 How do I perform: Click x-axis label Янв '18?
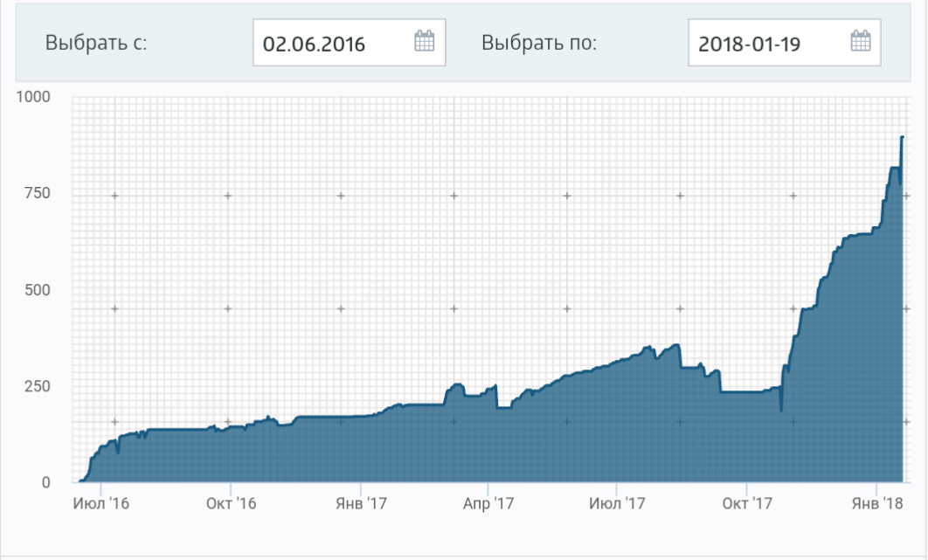pyautogui.click(x=877, y=504)
